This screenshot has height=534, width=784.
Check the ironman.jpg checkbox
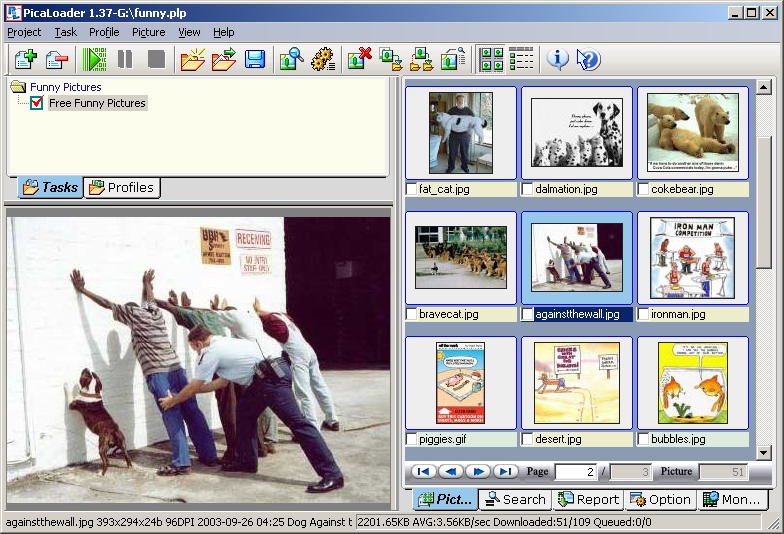(x=644, y=314)
